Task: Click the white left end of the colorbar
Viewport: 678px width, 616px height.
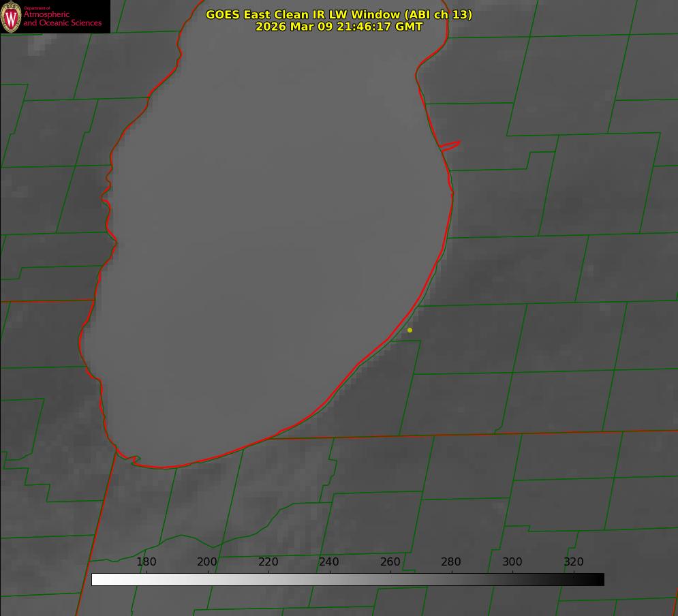Action: point(97,579)
